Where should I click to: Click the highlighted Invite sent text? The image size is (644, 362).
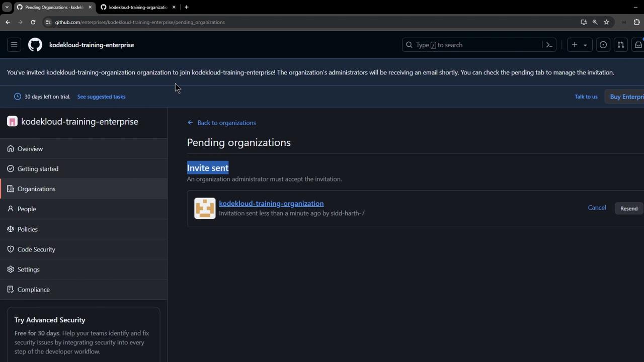208,168
